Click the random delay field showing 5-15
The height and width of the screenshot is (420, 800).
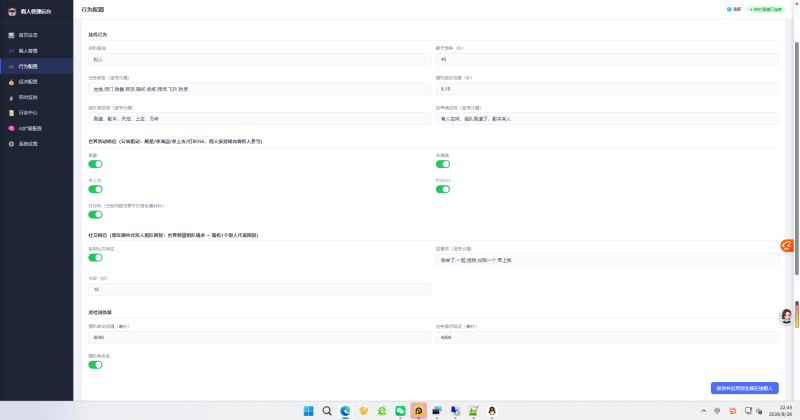(x=607, y=89)
